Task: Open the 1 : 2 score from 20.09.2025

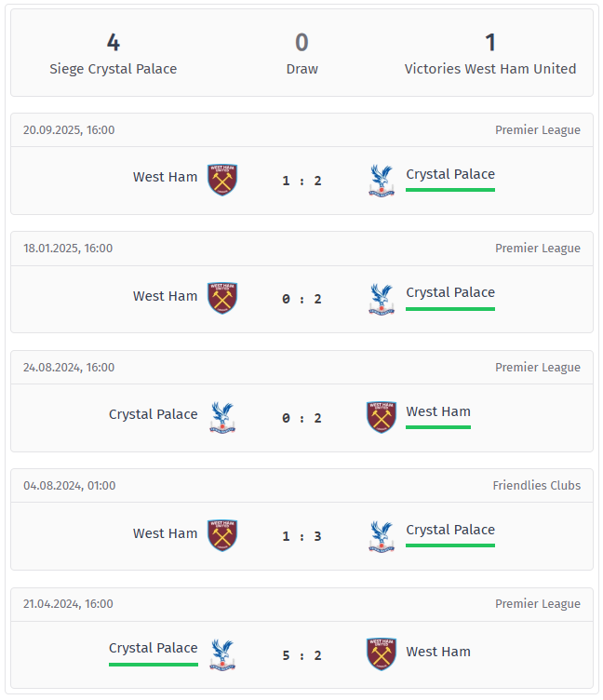Action: click(302, 181)
